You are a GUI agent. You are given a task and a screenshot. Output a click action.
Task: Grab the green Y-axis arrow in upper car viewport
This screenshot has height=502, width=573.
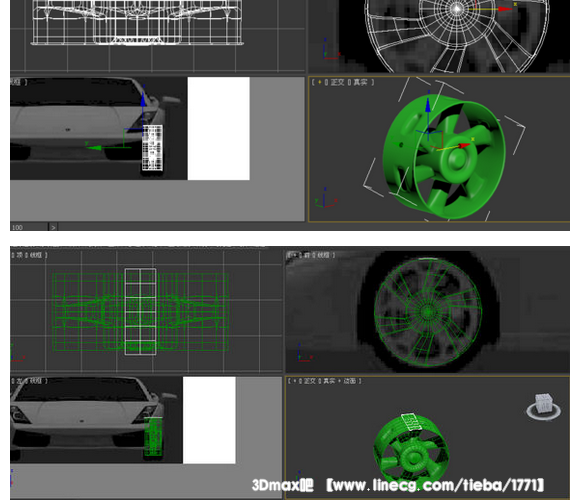(x=96, y=148)
